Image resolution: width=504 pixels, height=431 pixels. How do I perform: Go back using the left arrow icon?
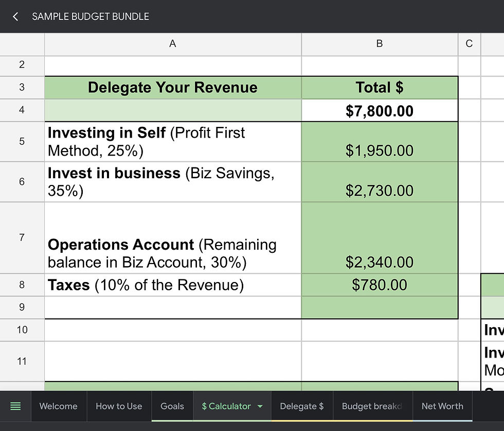coord(15,16)
